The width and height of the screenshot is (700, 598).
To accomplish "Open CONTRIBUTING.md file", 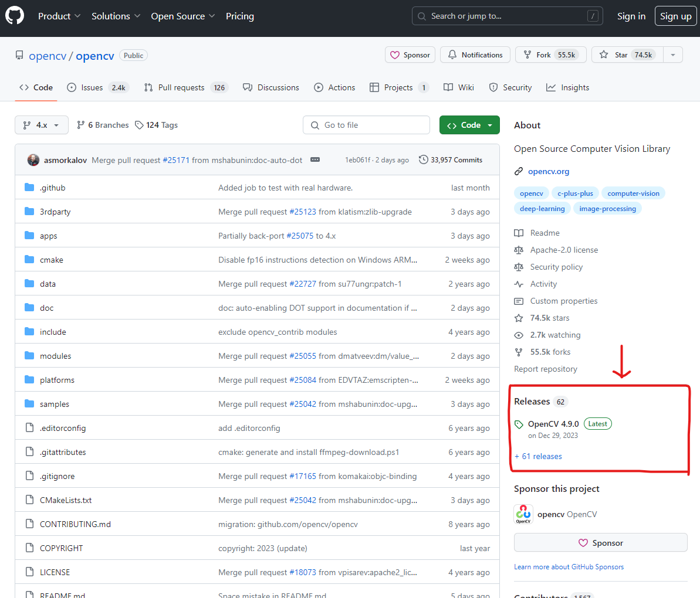I will click(x=75, y=524).
